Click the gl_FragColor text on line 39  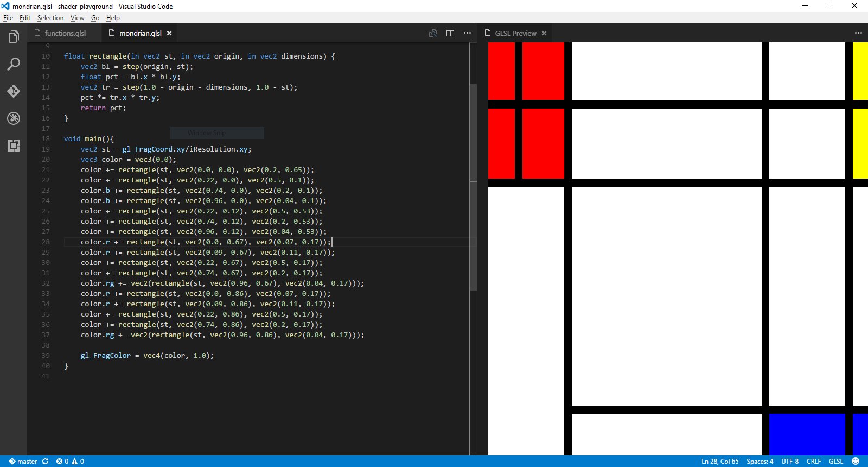point(106,356)
